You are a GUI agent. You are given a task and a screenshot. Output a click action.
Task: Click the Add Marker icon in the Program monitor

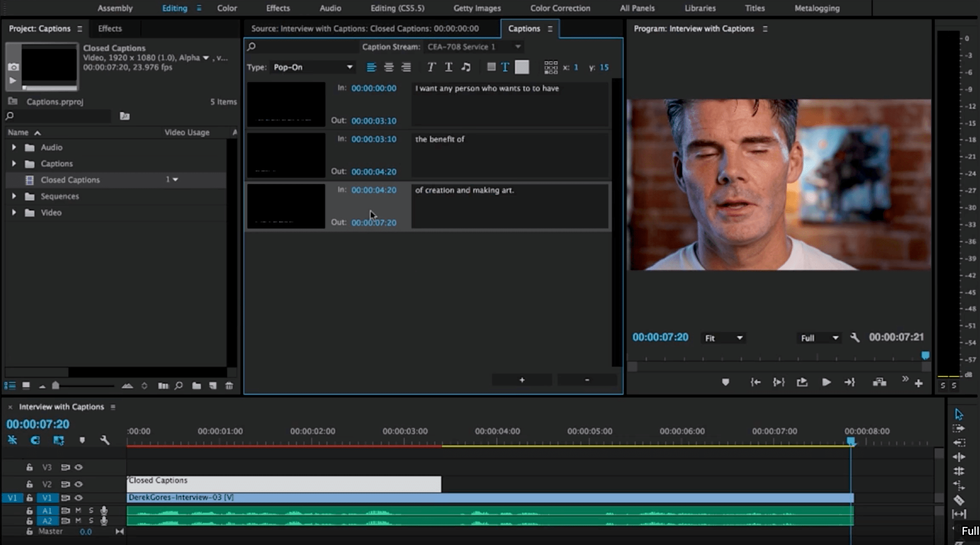tap(726, 382)
